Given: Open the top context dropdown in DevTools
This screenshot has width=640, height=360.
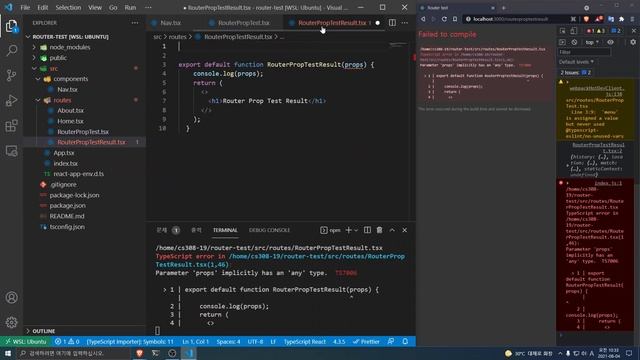Looking at the screenshot, I should click(592, 42).
